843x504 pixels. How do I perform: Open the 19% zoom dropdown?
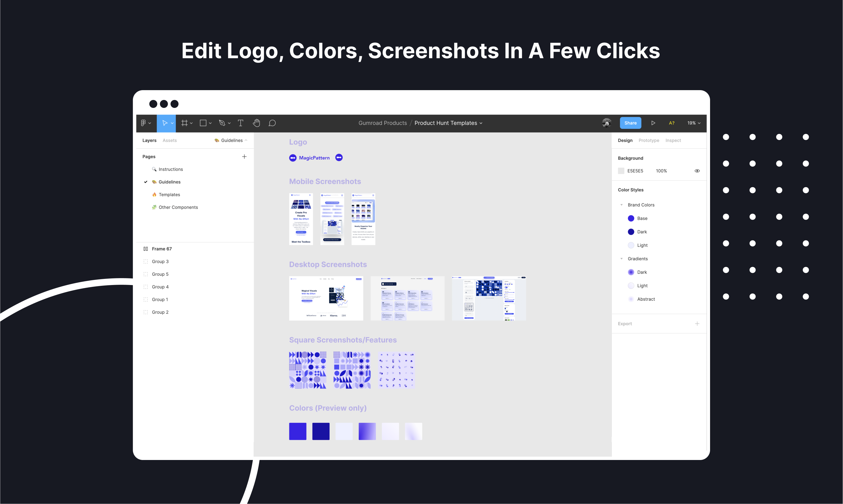point(693,123)
